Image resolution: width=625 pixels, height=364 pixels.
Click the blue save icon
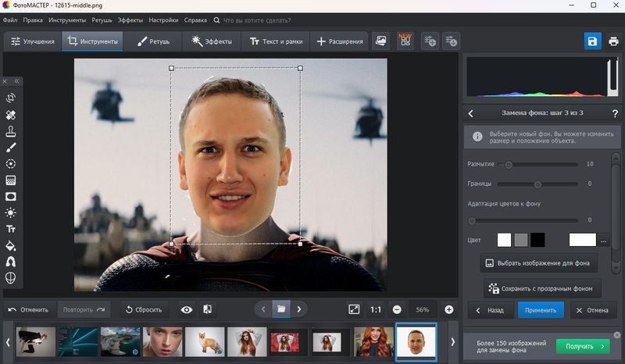593,41
